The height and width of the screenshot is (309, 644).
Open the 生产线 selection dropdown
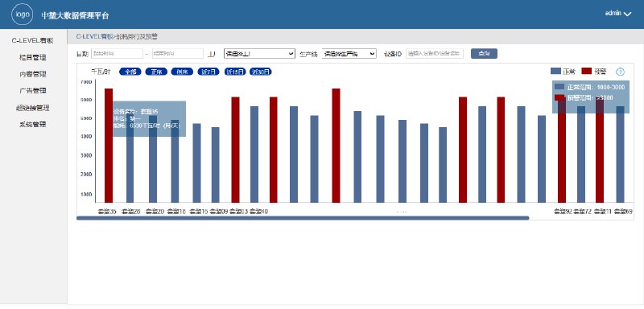pos(349,53)
